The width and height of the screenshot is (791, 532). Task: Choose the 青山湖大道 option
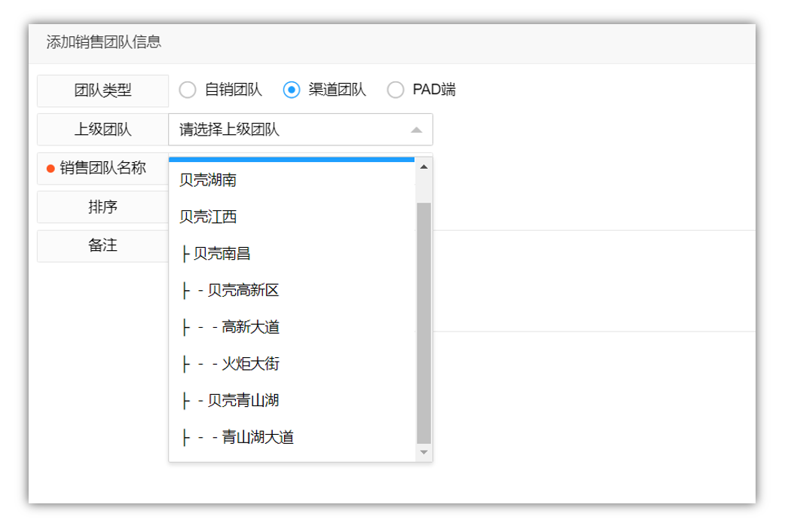(292, 437)
